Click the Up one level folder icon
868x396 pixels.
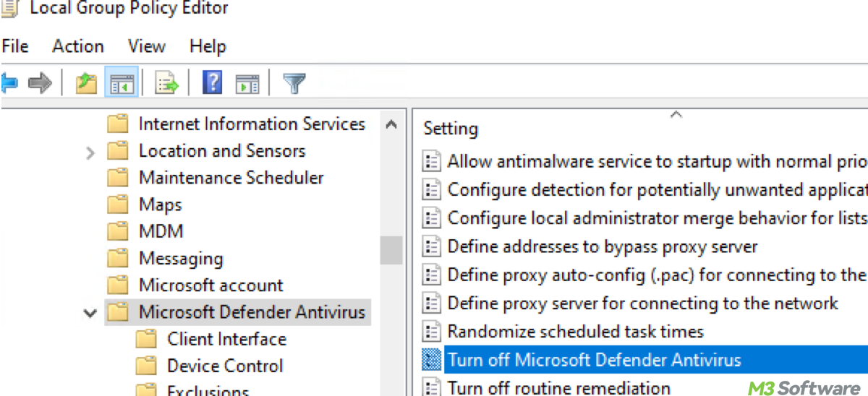tap(87, 83)
